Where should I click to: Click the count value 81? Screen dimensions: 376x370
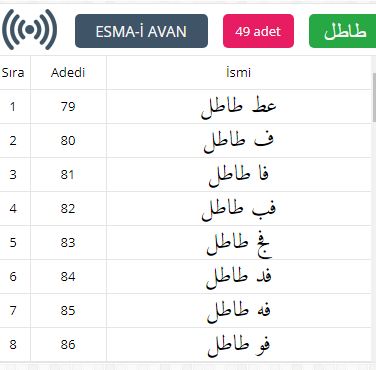pos(68,175)
